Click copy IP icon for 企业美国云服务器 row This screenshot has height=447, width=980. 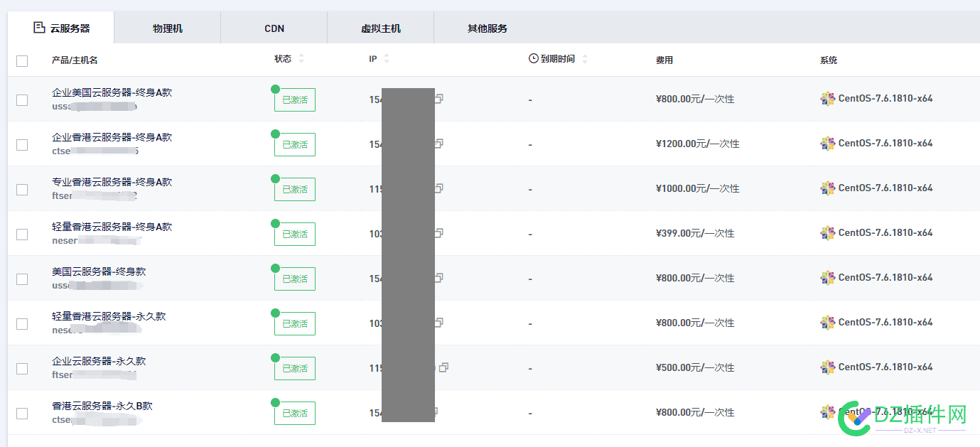(439, 99)
